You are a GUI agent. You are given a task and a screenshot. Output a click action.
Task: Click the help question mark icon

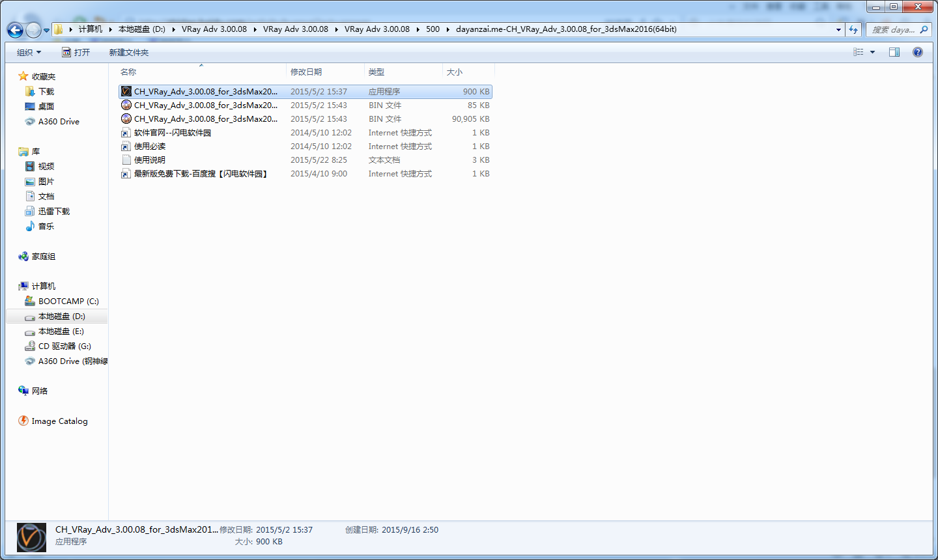click(x=918, y=52)
